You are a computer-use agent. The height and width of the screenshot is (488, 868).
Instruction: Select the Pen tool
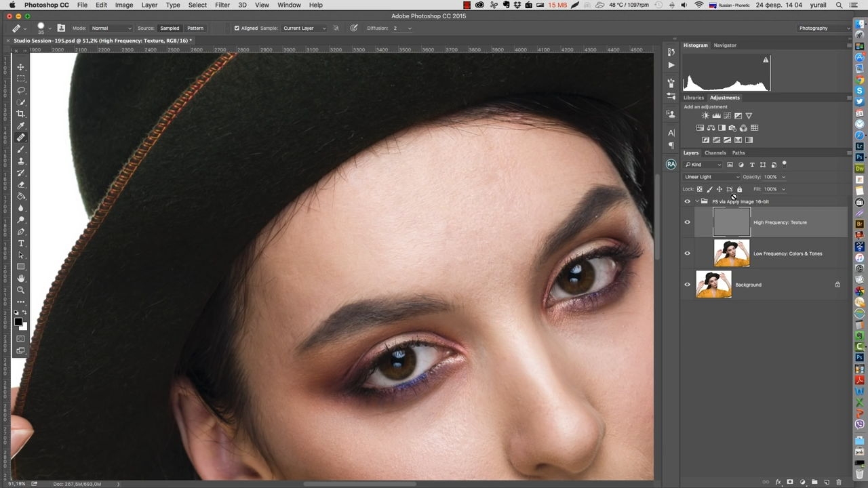21,232
